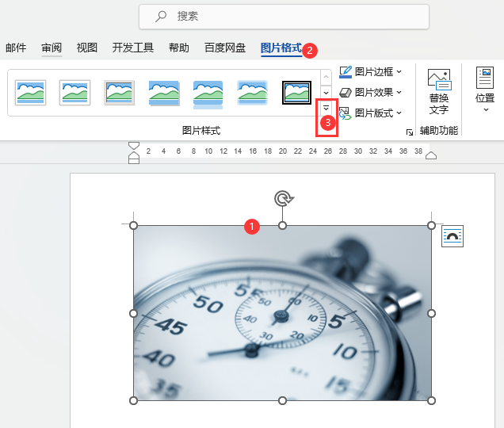Click the right indent marker on ruler

431,155
